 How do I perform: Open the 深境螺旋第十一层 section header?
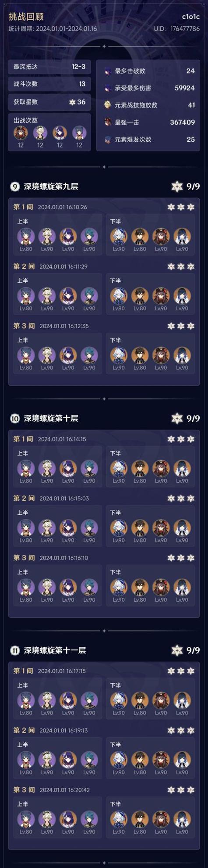coord(55,650)
